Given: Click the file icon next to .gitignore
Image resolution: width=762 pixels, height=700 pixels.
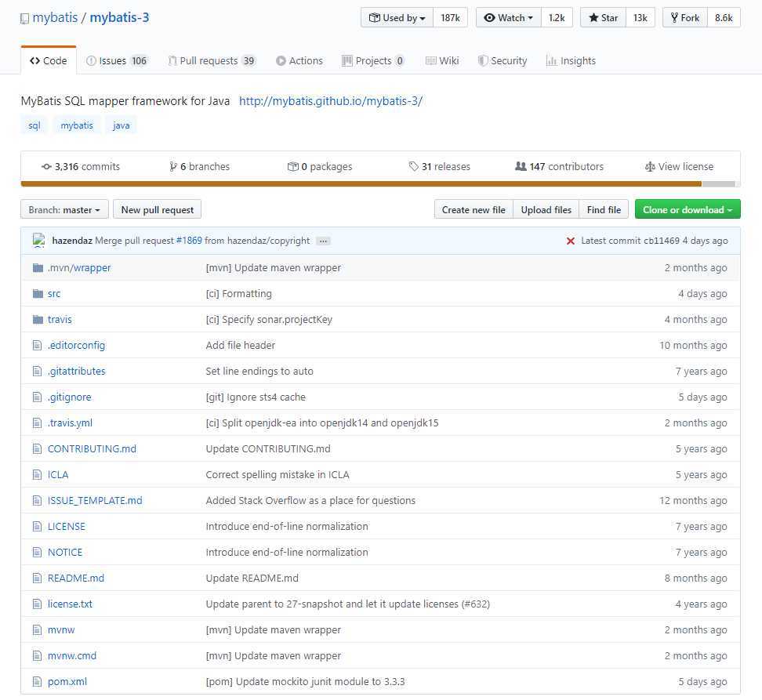Looking at the screenshot, I should pos(37,397).
